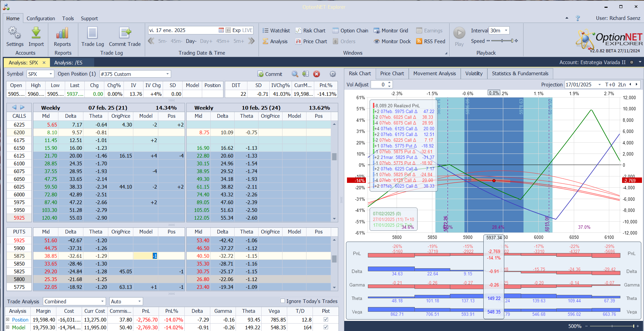The image size is (644, 331).
Task: Open the calendar picker in the trading date field
Action: pyautogui.click(x=221, y=30)
